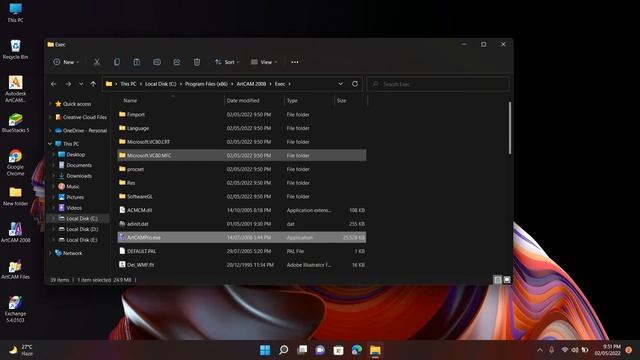
Task: Open BlueStacks 5 desktop shortcut
Action: click(16, 123)
